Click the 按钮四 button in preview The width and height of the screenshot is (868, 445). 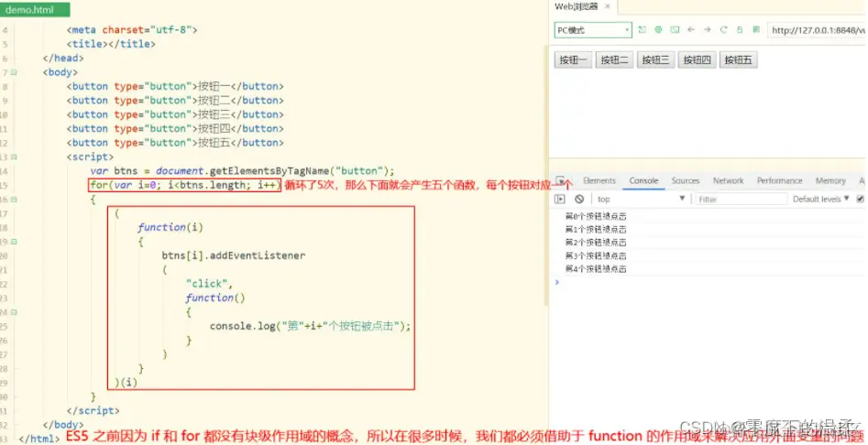(697, 60)
